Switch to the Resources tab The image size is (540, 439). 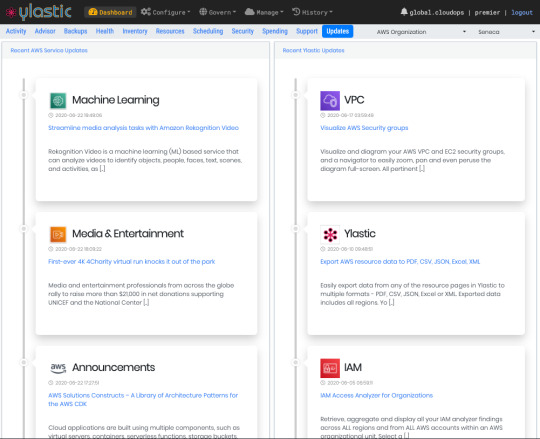click(170, 31)
